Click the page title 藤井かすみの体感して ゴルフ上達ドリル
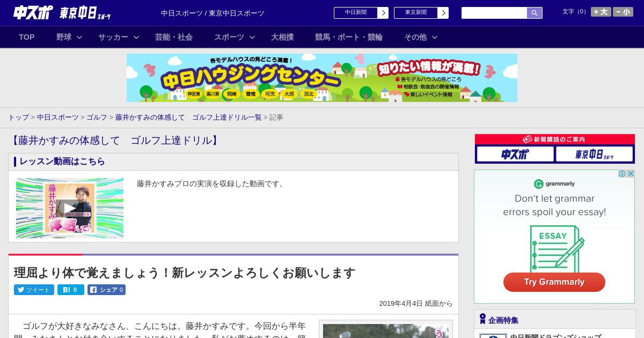 click(x=115, y=141)
